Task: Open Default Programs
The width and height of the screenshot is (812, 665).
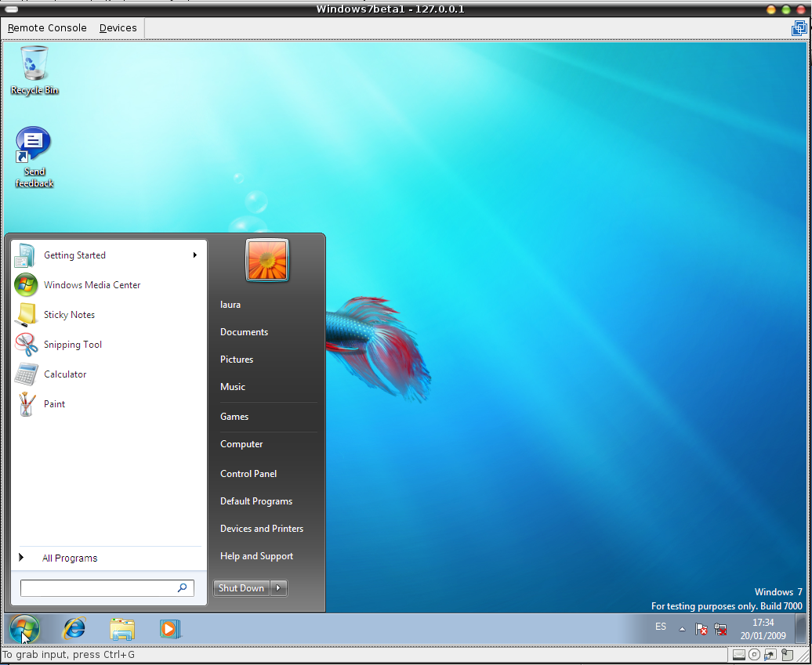Action: tap(256, 501)
